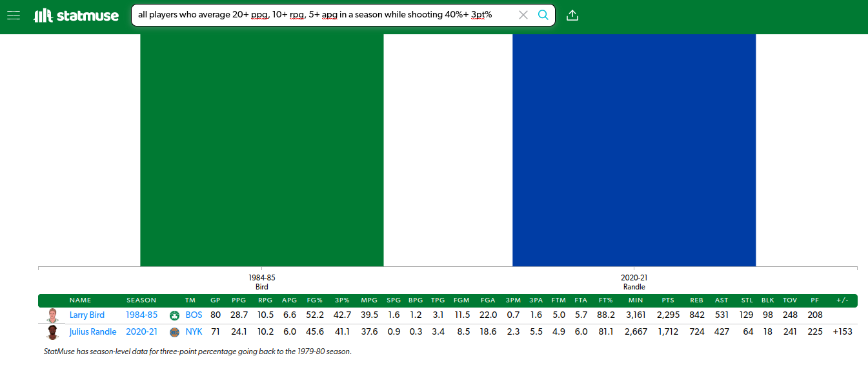The image size is (868, 367).
Task: Select Bird's 2,295 total points
Action: click(x=668, y=315)
